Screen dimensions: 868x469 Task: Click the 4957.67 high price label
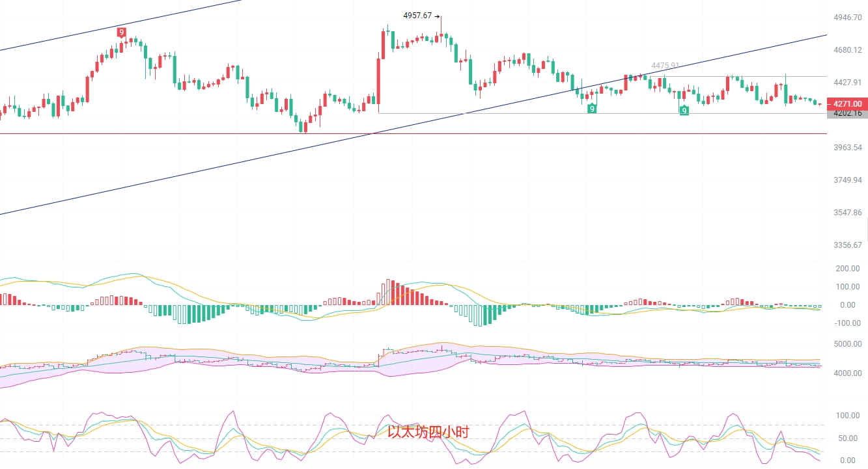point(417,16)
